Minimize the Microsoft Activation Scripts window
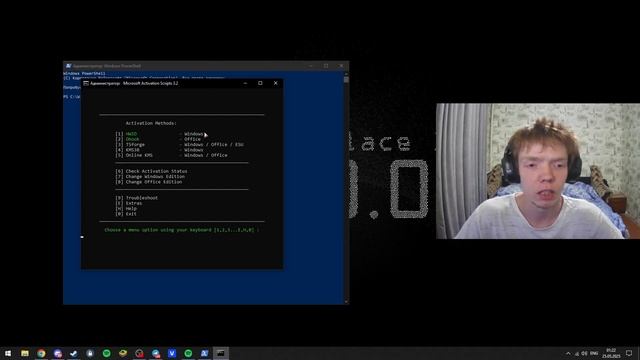The image size is (640, 360). (x=245, y=83)
